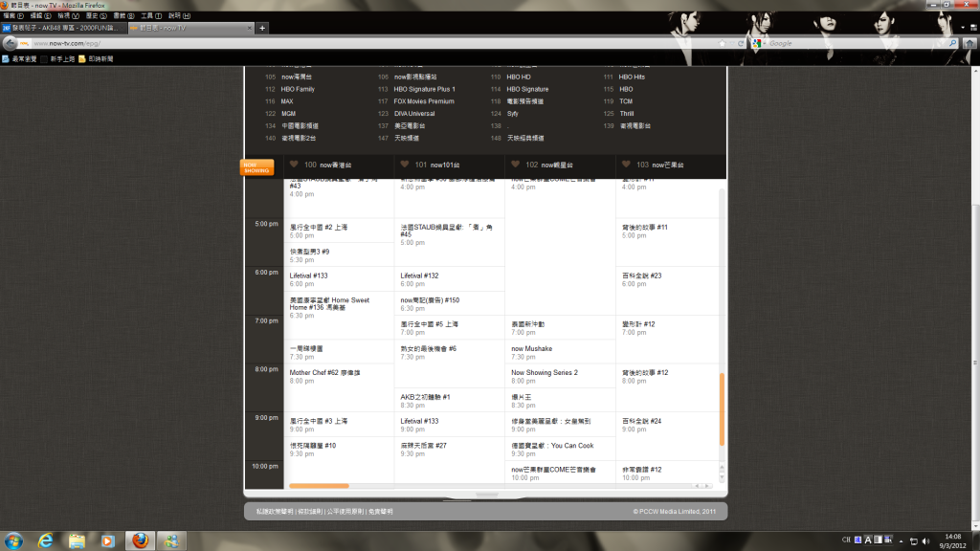The width and height of the screenshot is (980, 551).
Task: Open the Bookmarks (B) menu
Action: (123, 15)
